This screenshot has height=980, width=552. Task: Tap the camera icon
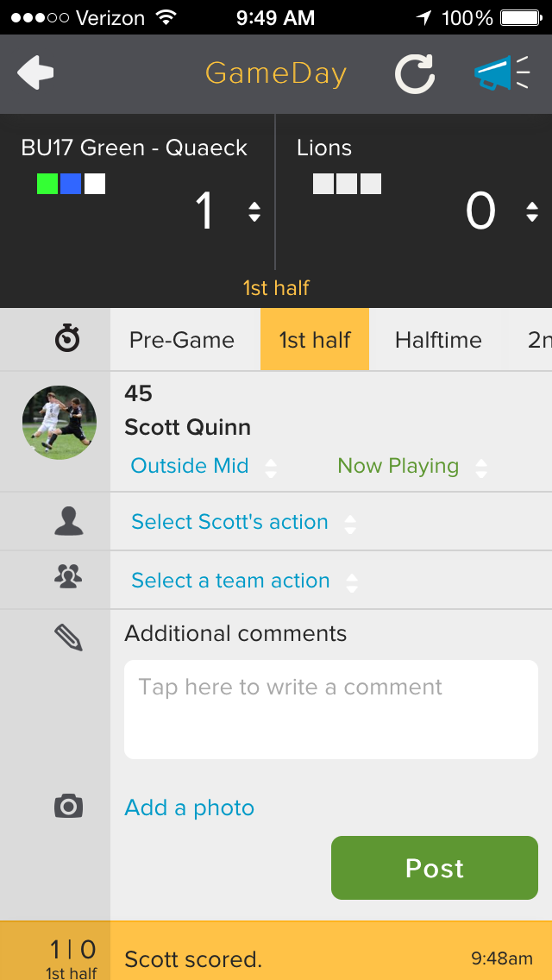68,807
